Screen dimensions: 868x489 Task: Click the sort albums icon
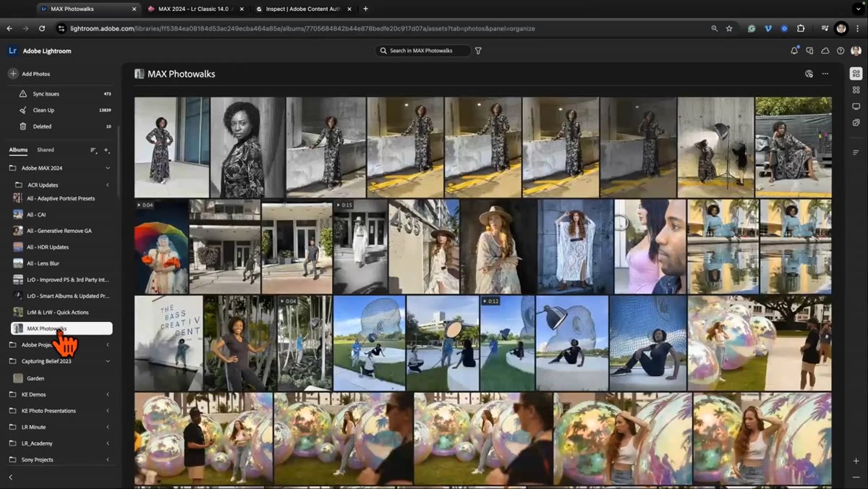[93, 150]
